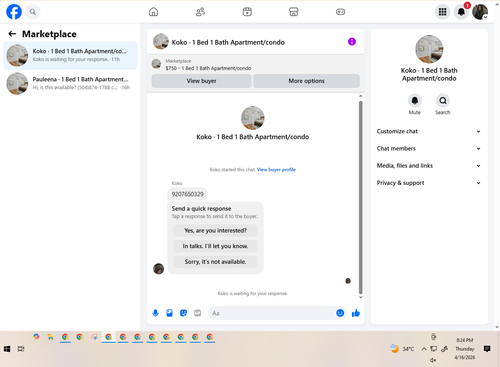The height and width of the screenshot is (367, 500).
Task: Open the Friends icon in top navigation
Action: (200, 12)
